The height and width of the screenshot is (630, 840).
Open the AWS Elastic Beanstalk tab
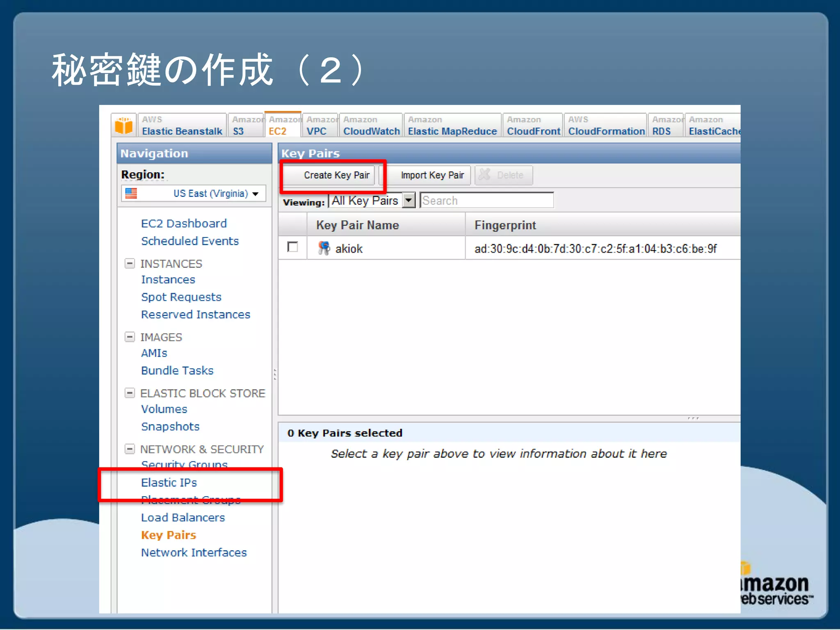click(x=182, y=126)
